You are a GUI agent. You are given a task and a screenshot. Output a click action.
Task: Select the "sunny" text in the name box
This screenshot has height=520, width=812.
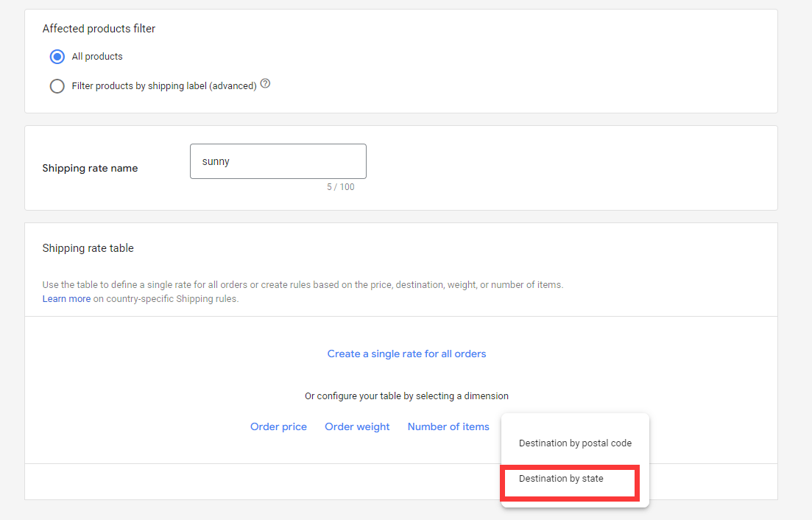click(215, 161)
